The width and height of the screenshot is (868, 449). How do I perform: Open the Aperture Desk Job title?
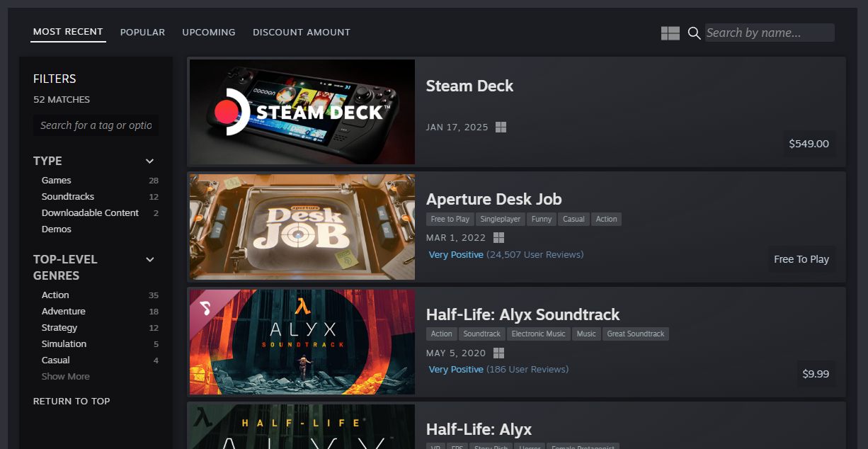coord(493,200)
